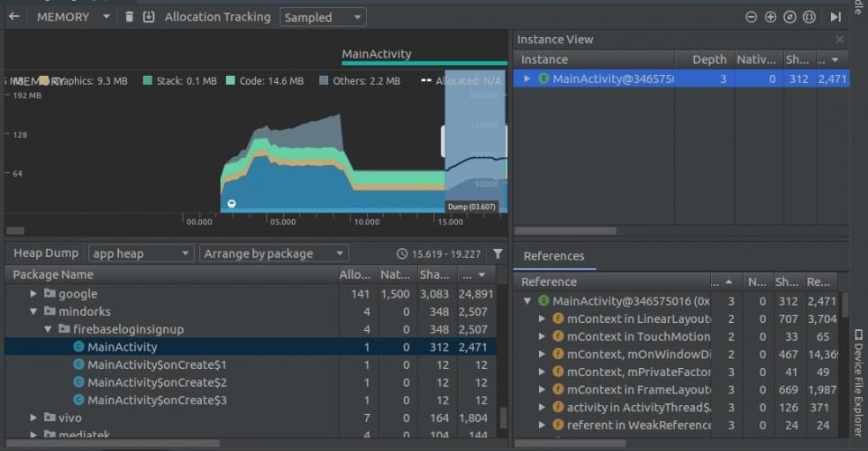This screenshot has width=868, height=451.
Task: Zoom in the profiler timeline
Action: (x=770, y=17)
